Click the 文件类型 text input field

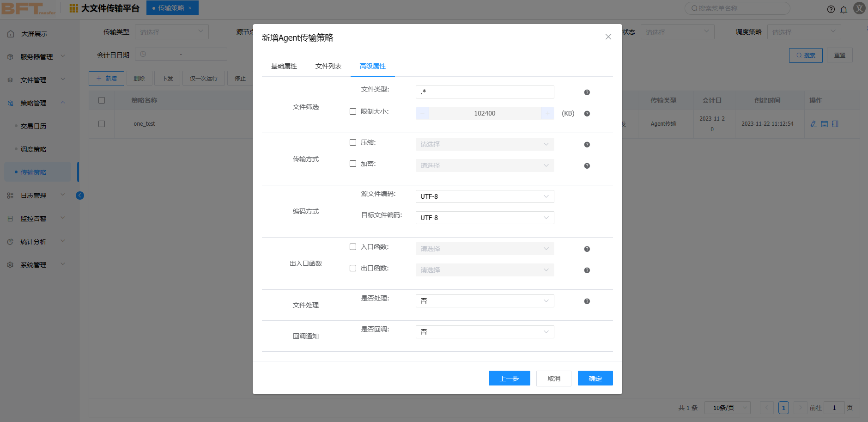pyautogui.click(x=484, y=92)
